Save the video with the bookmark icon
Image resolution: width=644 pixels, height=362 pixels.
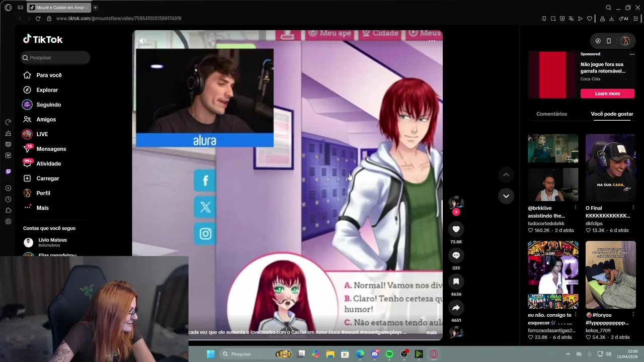point(456,282)
